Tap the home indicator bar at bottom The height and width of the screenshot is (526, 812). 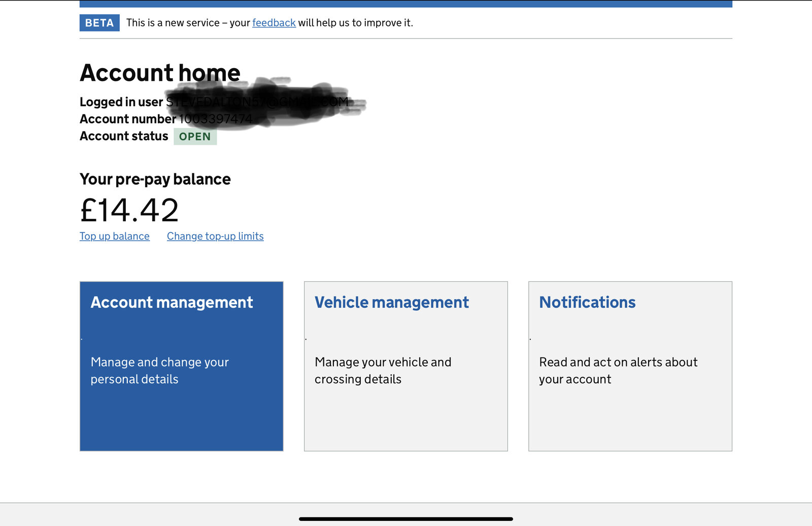tap(405, 519)
